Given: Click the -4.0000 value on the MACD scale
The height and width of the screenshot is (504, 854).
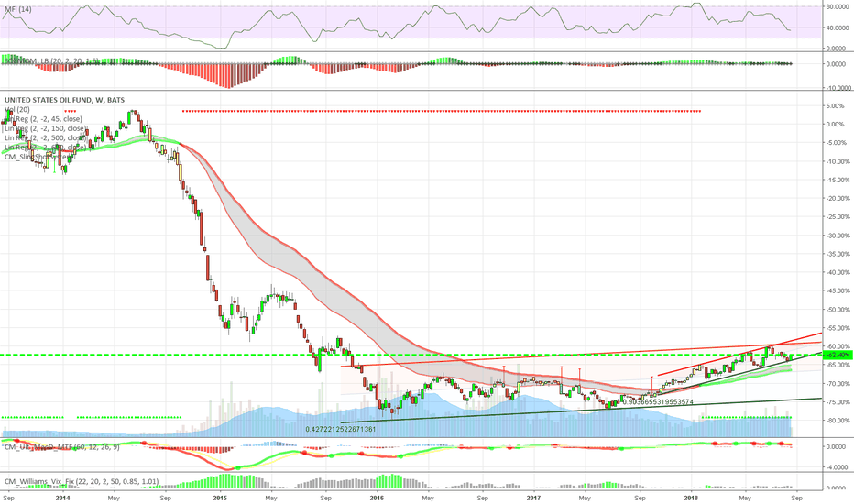Looking at the screenshot, I should click(838, 467).
